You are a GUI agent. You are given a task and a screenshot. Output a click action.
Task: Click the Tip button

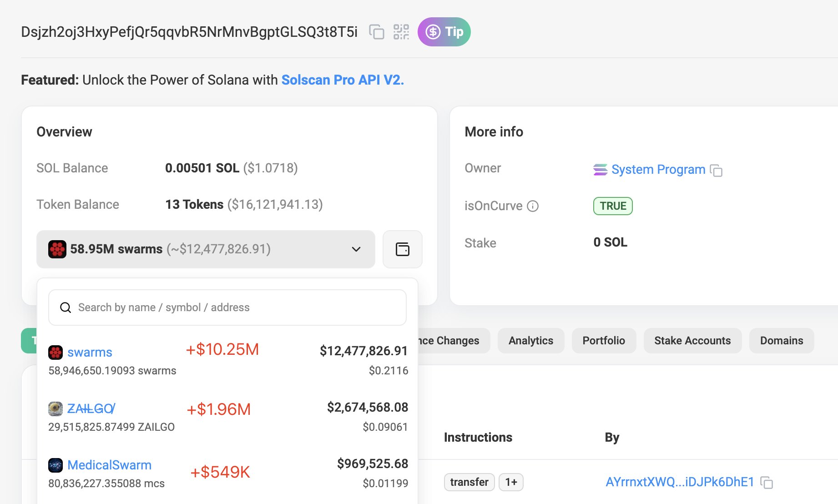click(444, 32)
